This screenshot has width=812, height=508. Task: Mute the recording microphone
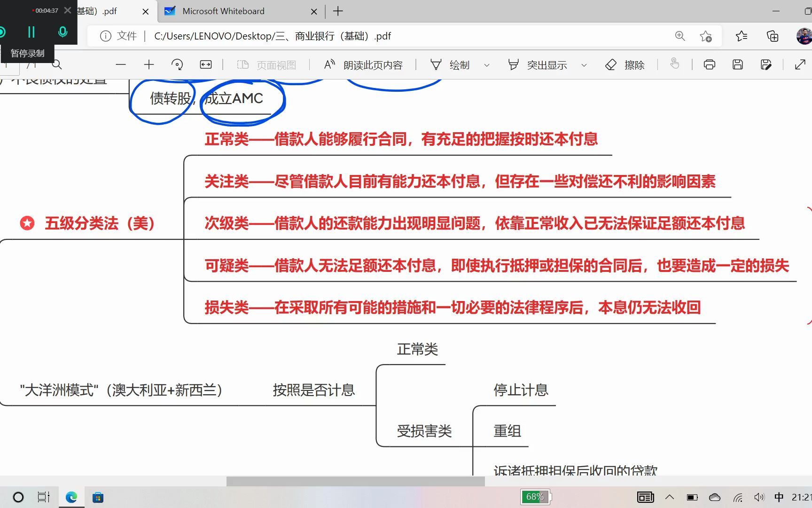62,32
